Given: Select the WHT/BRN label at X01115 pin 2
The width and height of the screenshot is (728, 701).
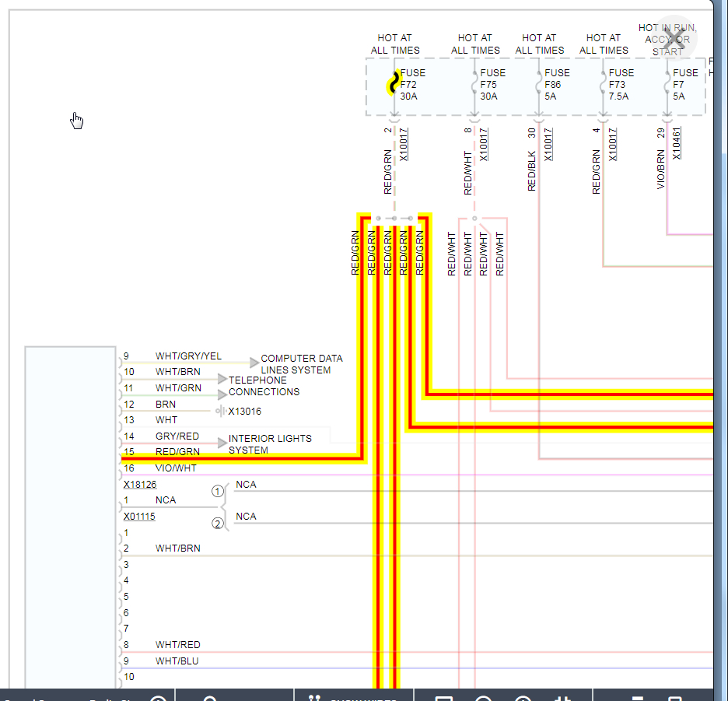Looking at the screenshot, I should [x=178, y=549].
